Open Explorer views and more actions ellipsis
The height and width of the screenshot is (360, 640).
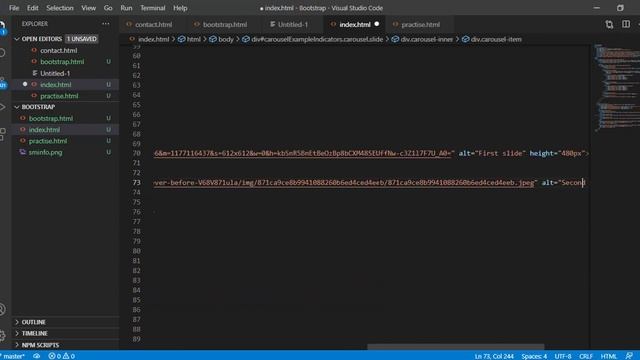tap(106, 24)
